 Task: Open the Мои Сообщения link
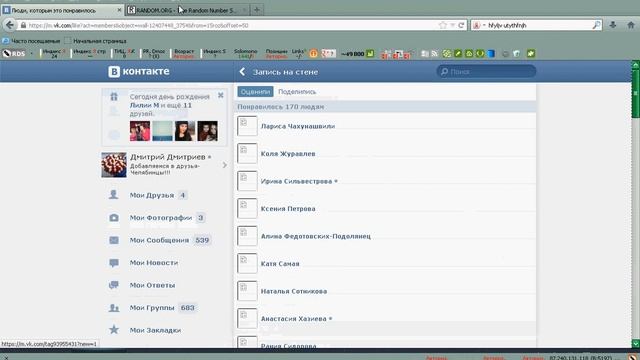pos(159,240)
